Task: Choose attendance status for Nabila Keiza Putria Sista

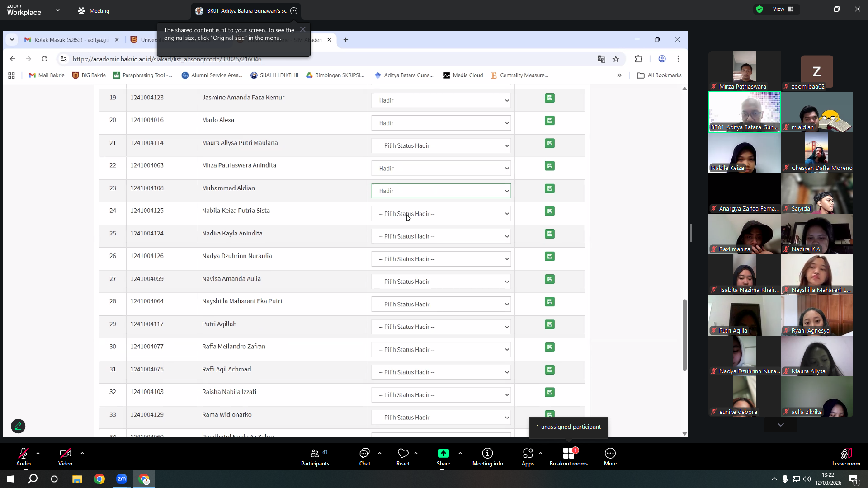Action: 441,214
